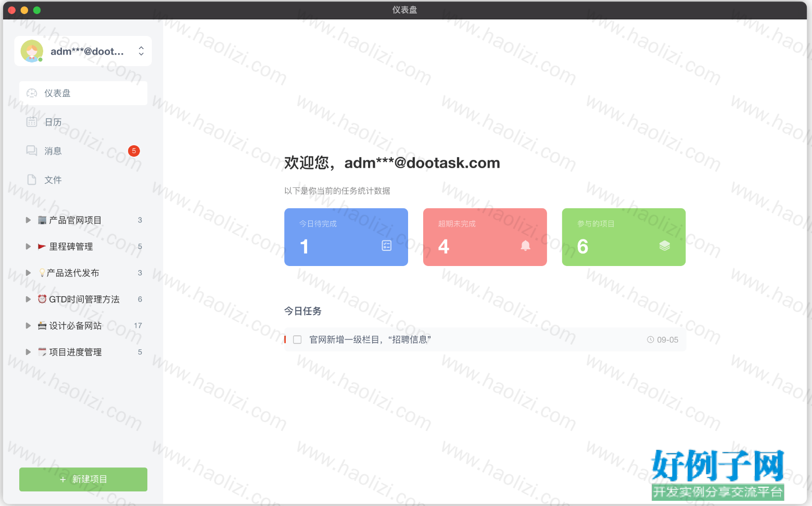Click the count 17 beside 设计必备网站

point(138,325)
